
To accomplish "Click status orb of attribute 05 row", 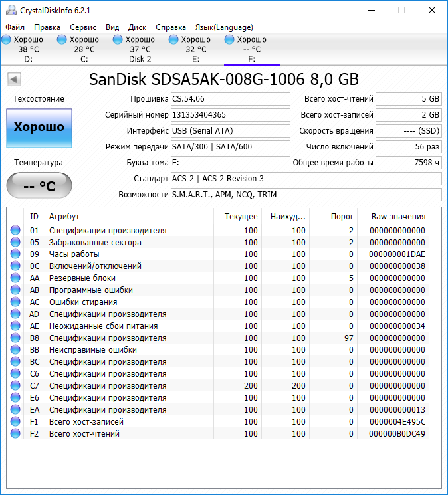I will pyautogui.click(x=15, y=242).
